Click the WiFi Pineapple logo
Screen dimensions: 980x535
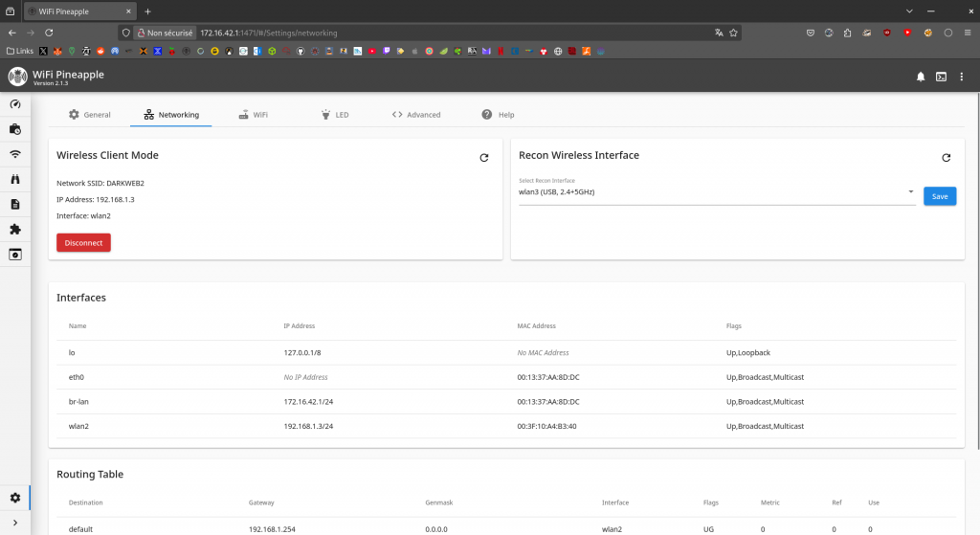(x=17, y=77)
